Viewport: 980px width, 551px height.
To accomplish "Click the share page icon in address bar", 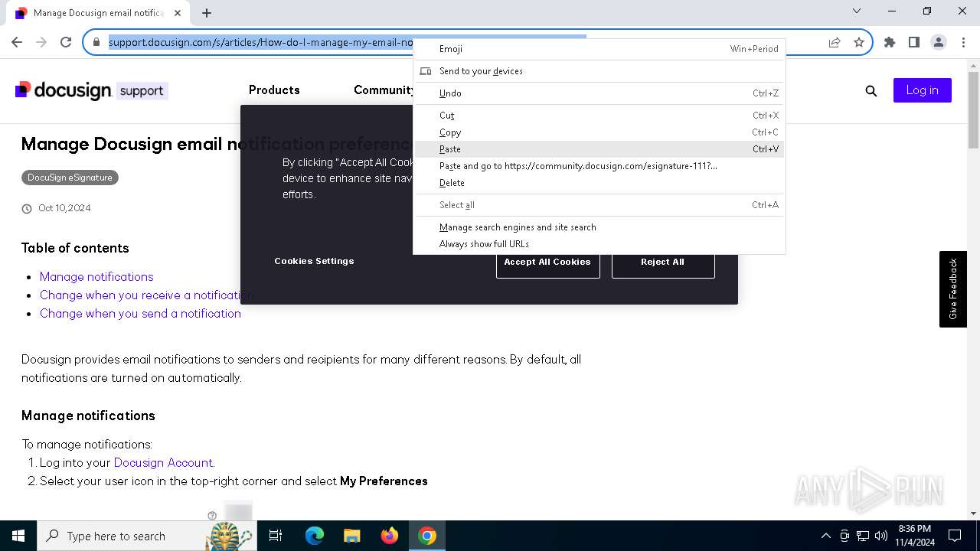I will [835, 42].
